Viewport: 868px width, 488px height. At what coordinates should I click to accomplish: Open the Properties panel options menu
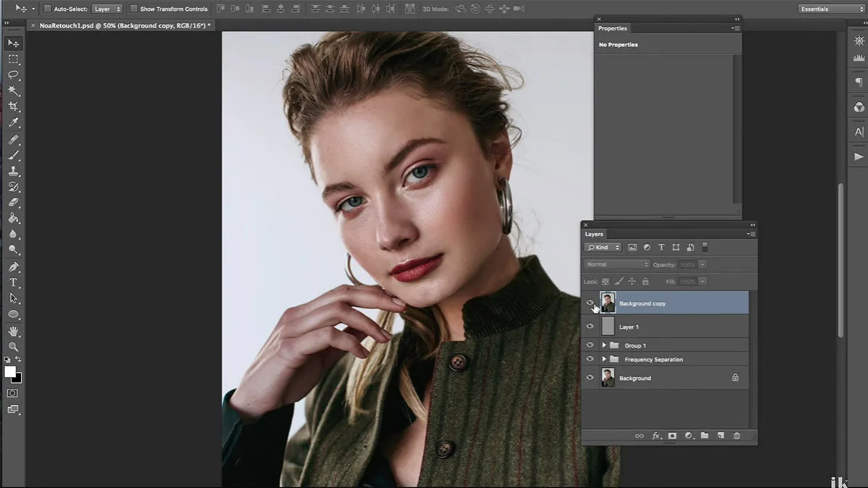[735, 28]
